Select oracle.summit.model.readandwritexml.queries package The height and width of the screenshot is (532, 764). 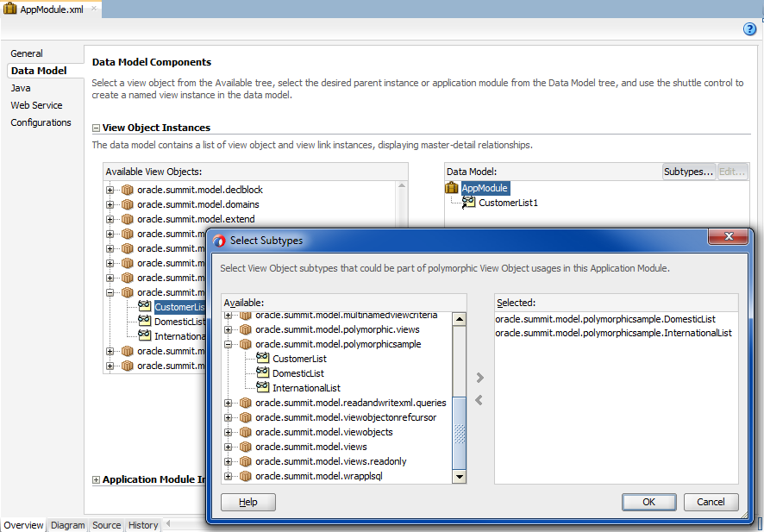(x=350, y=403)
